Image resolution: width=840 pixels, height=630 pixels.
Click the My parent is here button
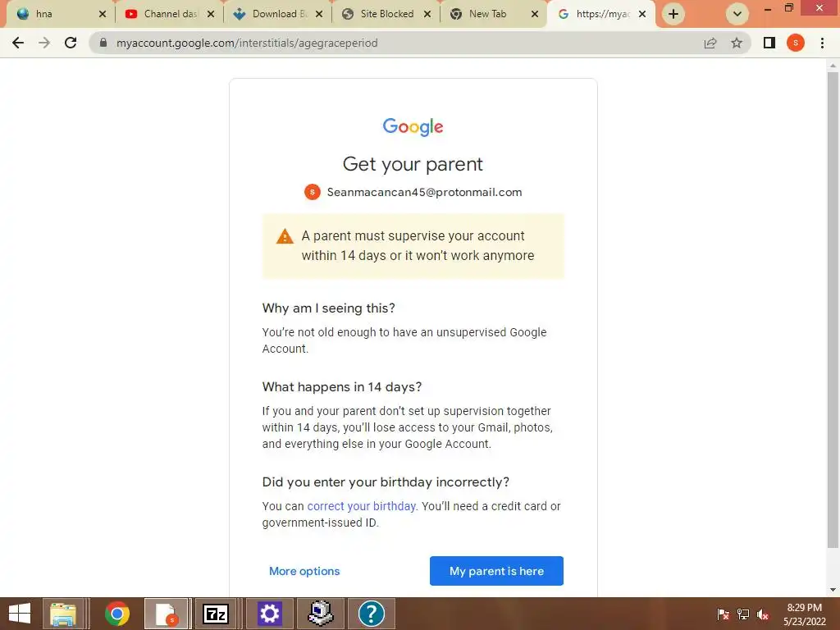click(496, 571)
